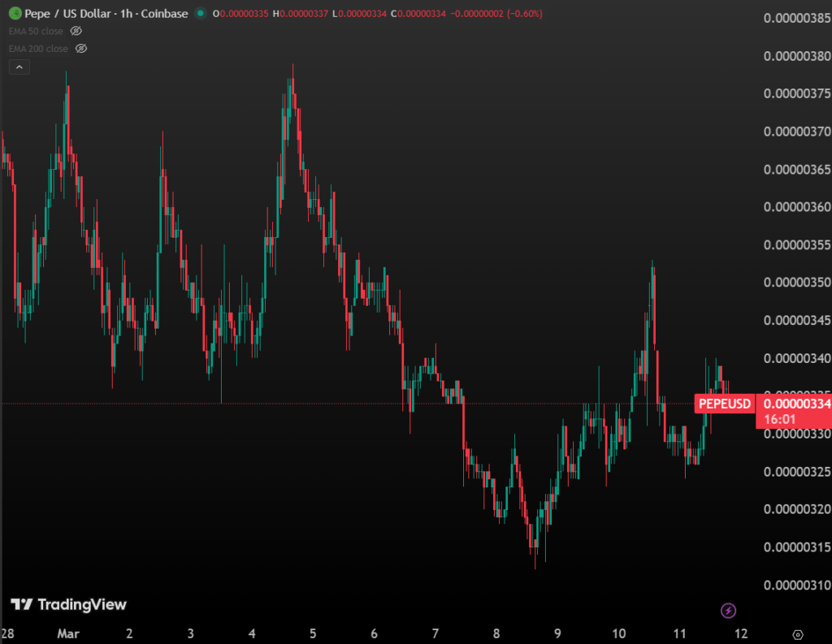Show the EMA 200 indicator via eye icon
Viewport: 832px width, 644px height.
(80, 49)
